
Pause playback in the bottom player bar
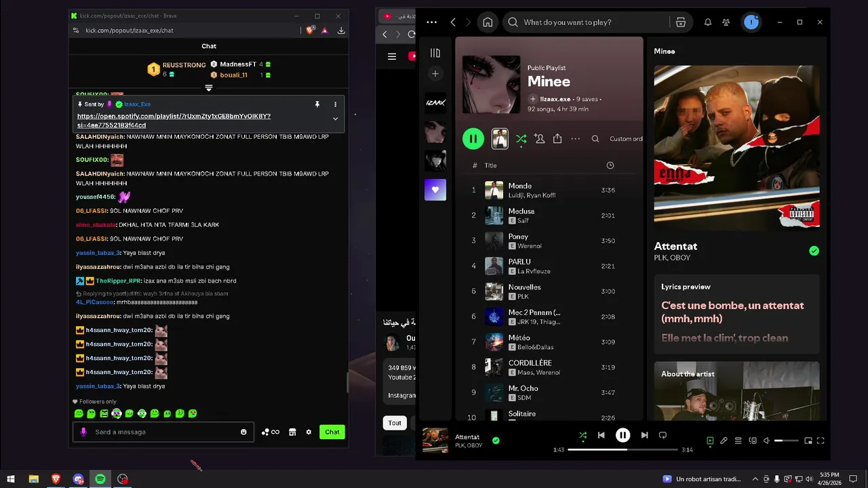pyautogui.click(x=623, y=435)
